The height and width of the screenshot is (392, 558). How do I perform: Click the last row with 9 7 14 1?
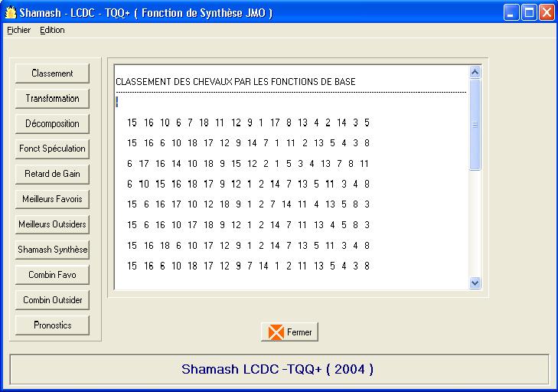click(249, 266)
